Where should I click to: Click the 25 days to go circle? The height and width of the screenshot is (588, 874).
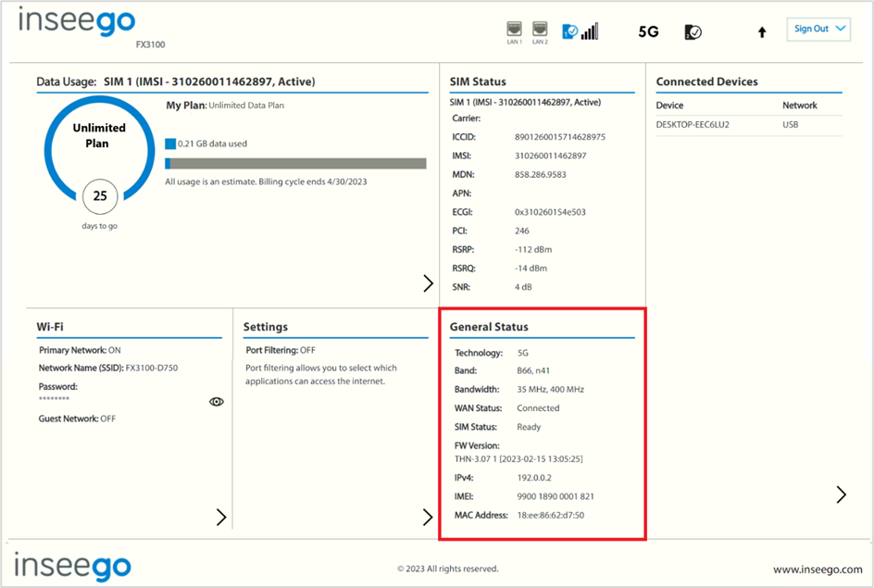[x=100, y=196]
